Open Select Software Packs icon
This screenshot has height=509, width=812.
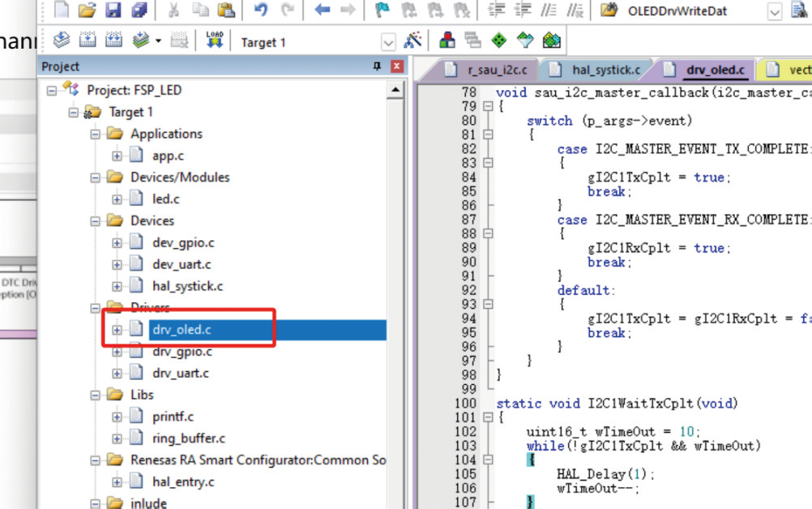pyautogui.click(x=525, y=40)
